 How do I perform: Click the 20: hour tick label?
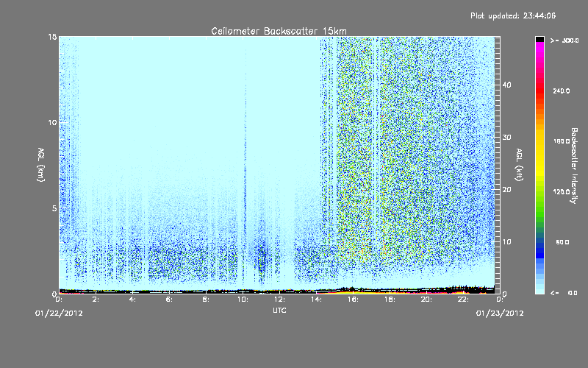tap(426, 300)
